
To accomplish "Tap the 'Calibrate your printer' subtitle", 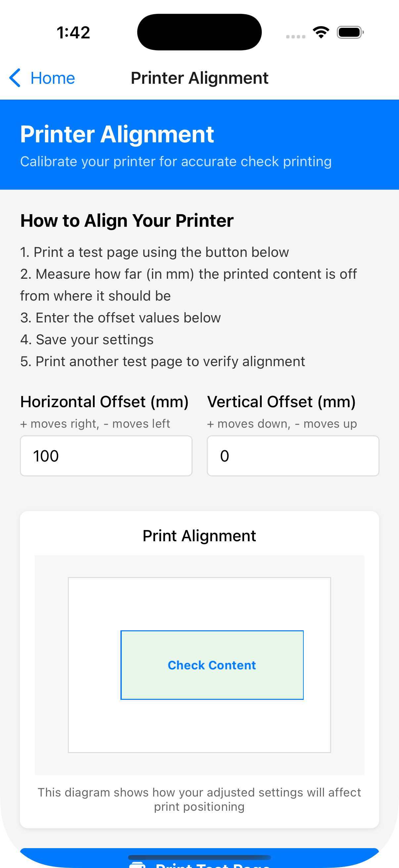I will [176, 162].
